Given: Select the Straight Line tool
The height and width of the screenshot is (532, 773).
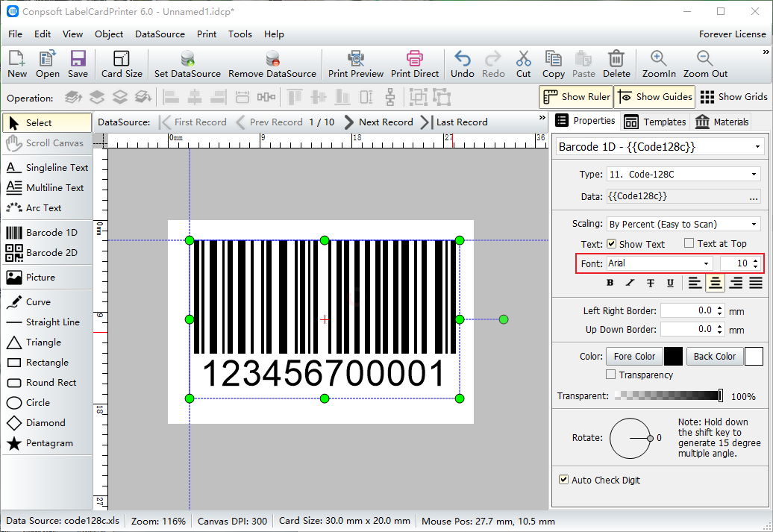Looking at the screenshot, I should (47, 322).
